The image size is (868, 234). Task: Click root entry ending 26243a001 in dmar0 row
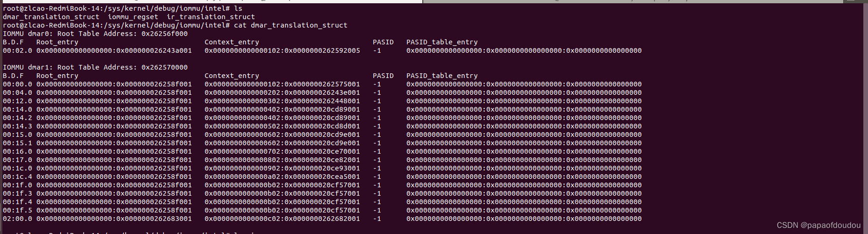pos(114,50)
